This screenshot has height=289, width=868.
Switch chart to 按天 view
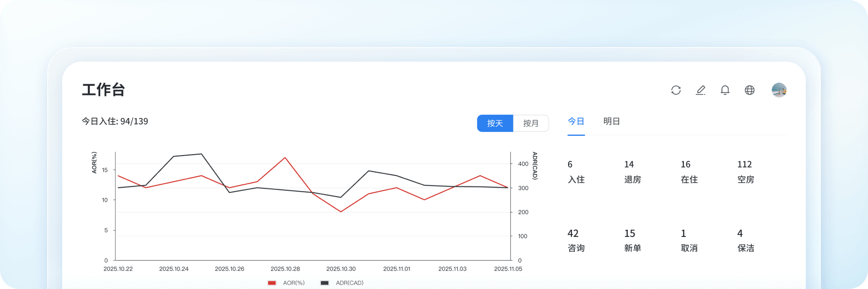tap(495, 123)
